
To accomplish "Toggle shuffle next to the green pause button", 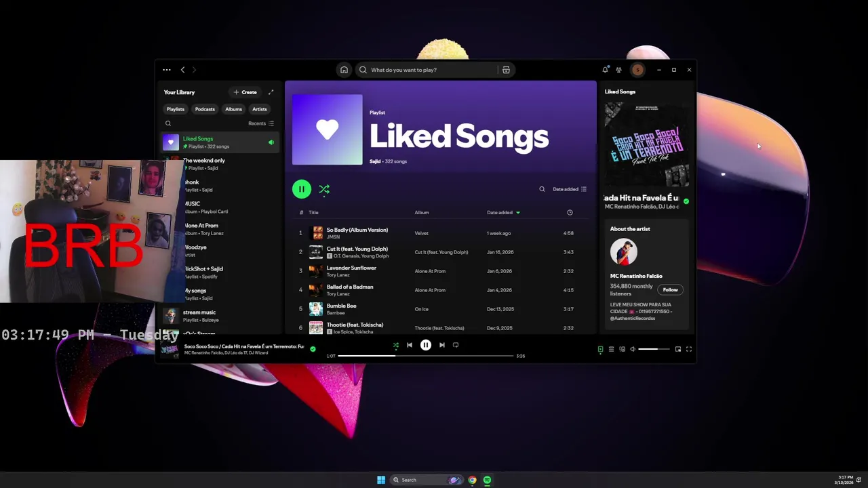I will pyautogui.click(x=324, y=189).
